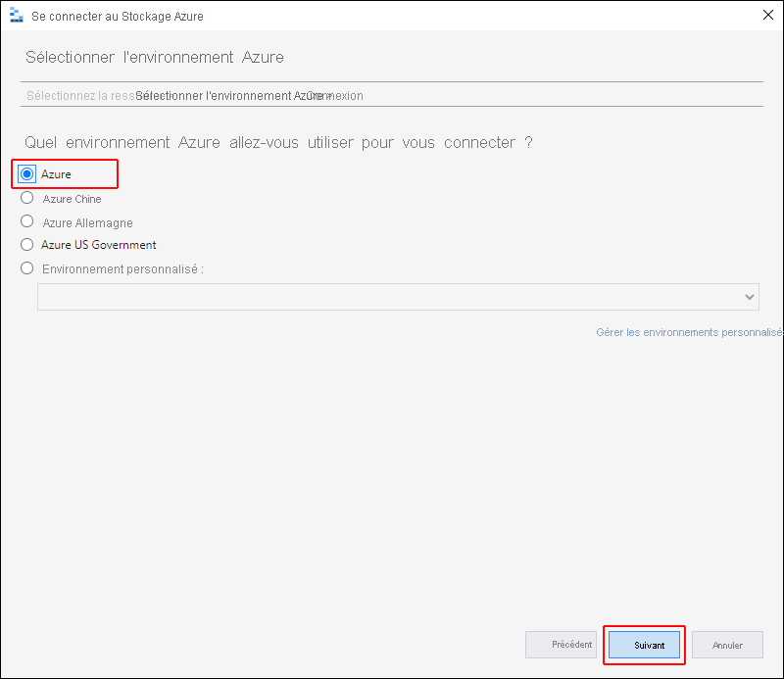
Task: Click the Connexion breadcrumb step
Action: click(x=335, y=95)
